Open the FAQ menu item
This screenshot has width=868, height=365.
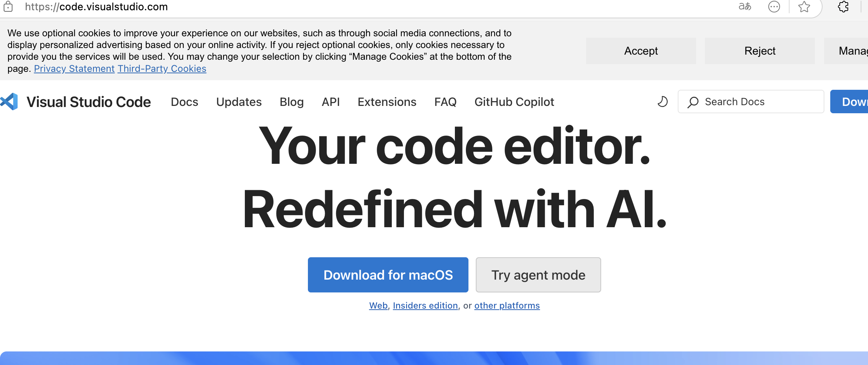[x=445, y=102]
